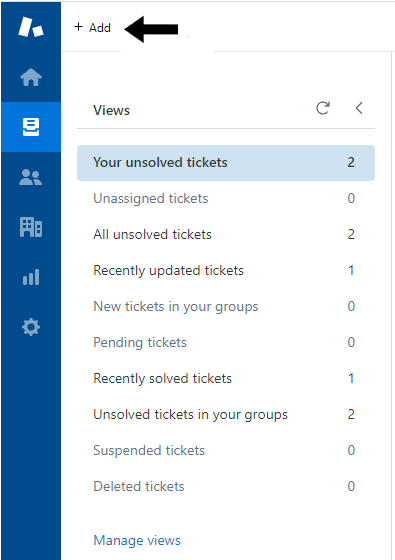The width and height of the screenshot is (395, 560).
Task: Open New tickets in your groups
Action: click(x=226, y=307)
